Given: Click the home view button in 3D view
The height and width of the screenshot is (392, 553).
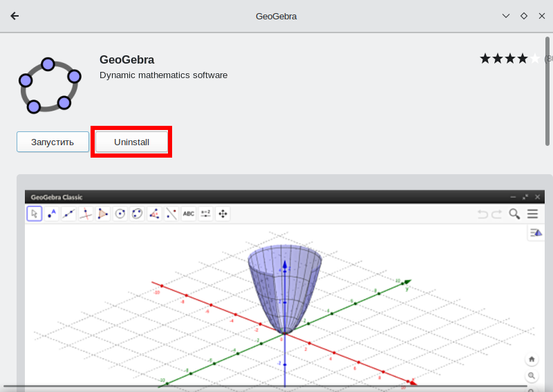Looking at the screenshot, I should 532,360.
